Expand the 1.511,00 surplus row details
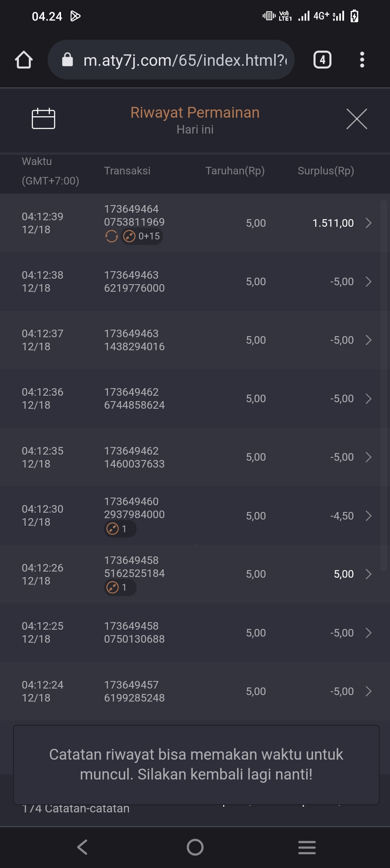Viewport: 390px width, 868px height. 368,223
